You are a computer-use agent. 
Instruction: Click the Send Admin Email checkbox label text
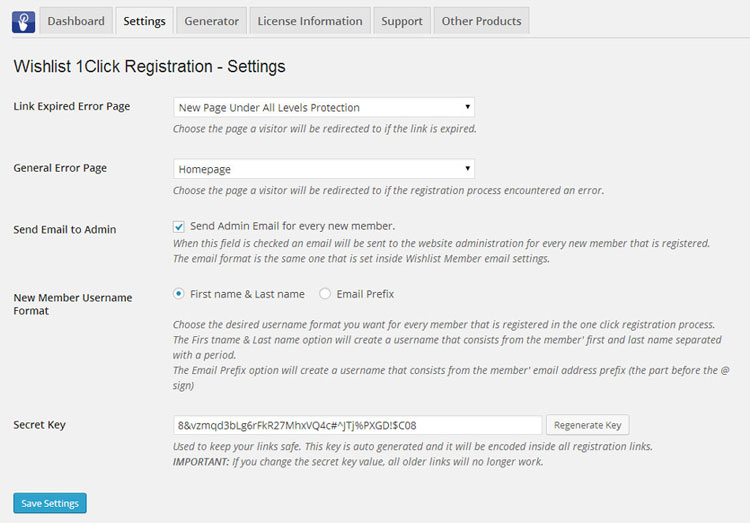tap(292, 226)
